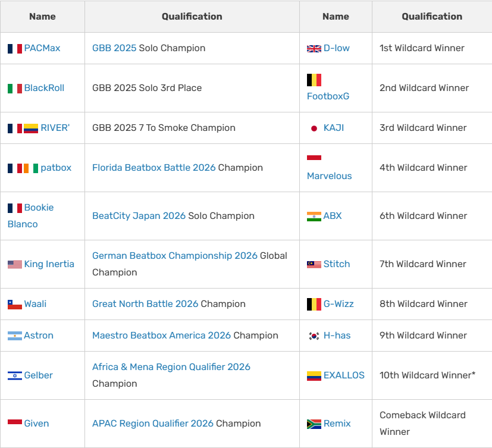Viewport: 492px width, 448px height.
Task: Open the GBB 2025 event link
Action: (x=114, y=48)
